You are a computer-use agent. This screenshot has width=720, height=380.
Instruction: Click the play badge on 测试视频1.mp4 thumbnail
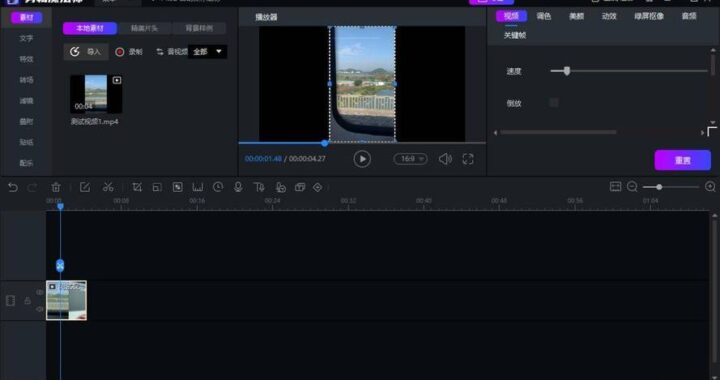[117, 80]
